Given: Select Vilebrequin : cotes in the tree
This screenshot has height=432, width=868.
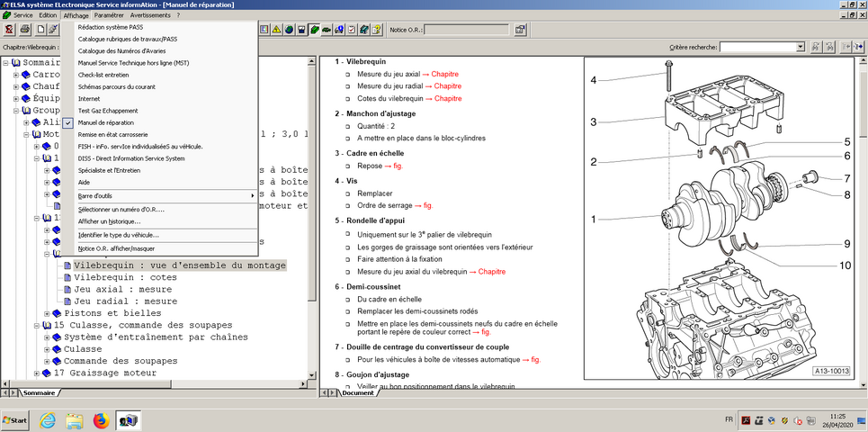Looking at the screenshot, I should 125,277.
